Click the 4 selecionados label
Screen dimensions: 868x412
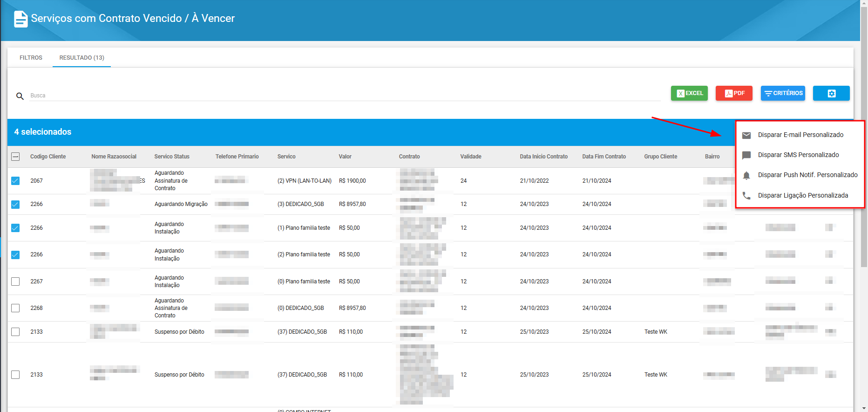coord(43,132)
